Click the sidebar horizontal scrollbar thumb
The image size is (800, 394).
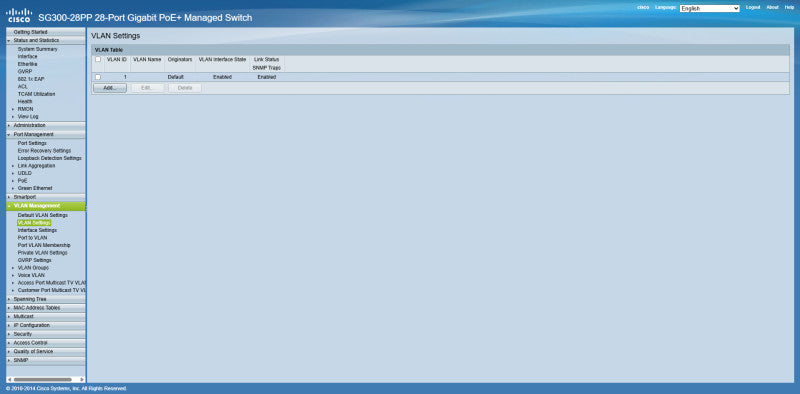(x=42, y=380)
